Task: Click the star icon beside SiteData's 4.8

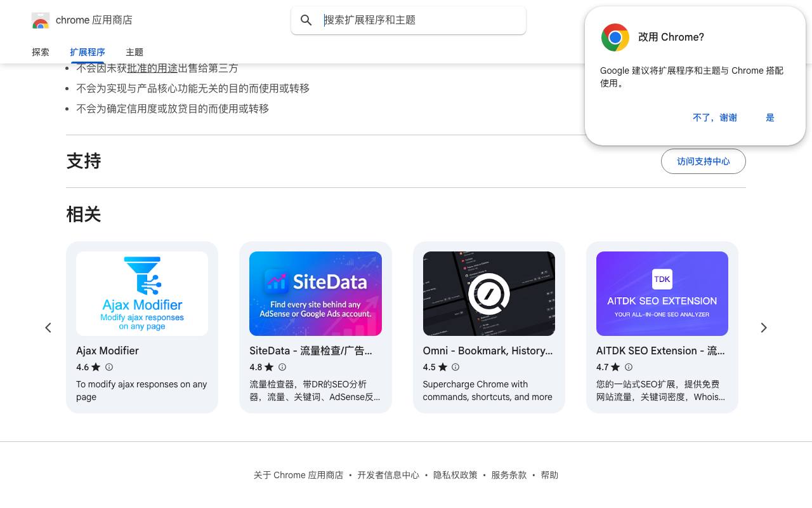Action: (269, 367)
